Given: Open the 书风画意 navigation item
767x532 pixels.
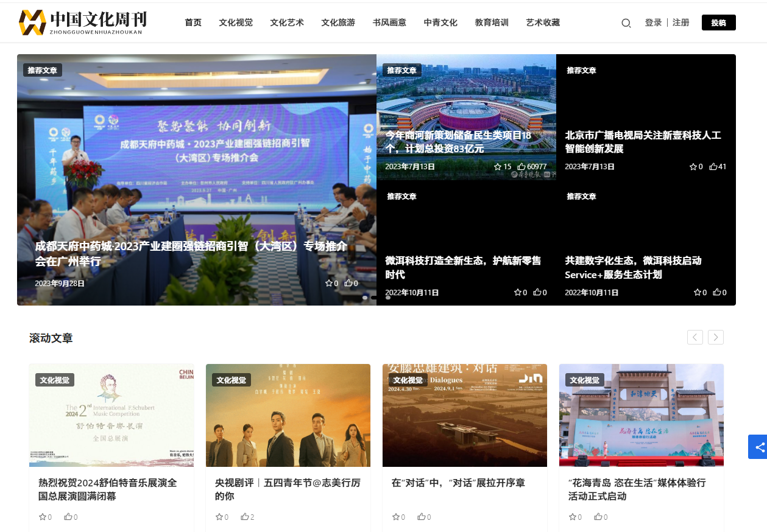Looking at the screenshot, I should pos(389,23).
